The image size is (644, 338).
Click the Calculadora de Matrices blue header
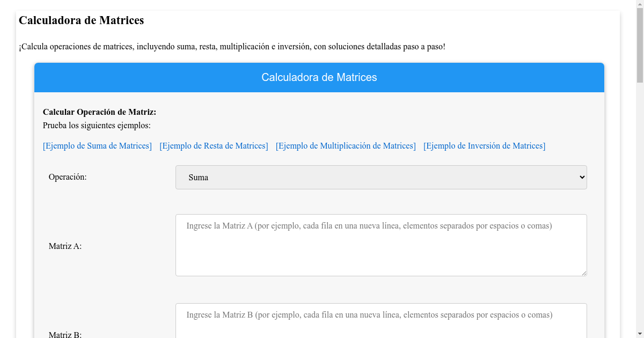[x=319, y=77]
